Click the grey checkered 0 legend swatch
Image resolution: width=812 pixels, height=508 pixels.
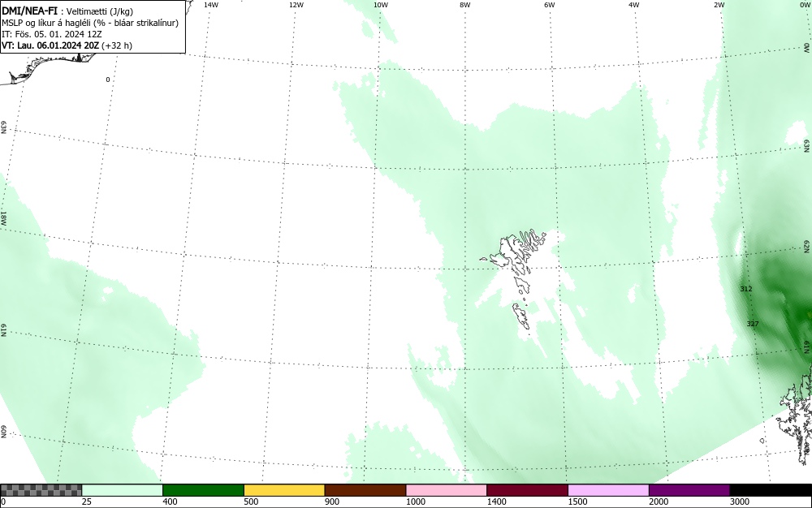point(41,490)
